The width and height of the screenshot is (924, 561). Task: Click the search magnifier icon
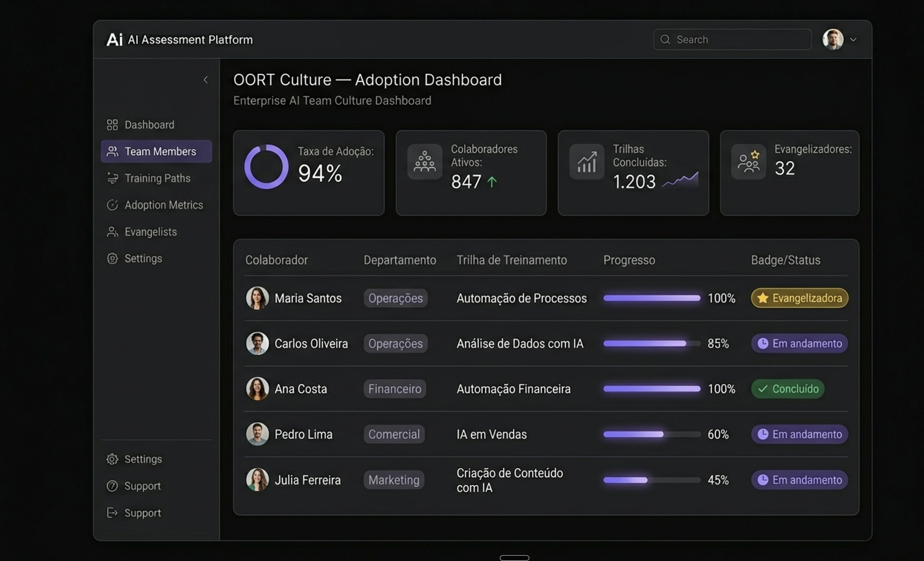click(665, 40)
